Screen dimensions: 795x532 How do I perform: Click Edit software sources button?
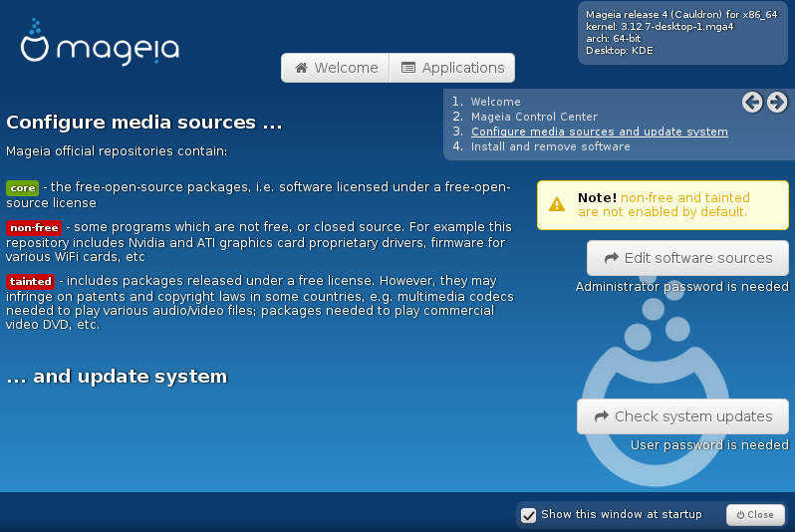pos(687,258)
